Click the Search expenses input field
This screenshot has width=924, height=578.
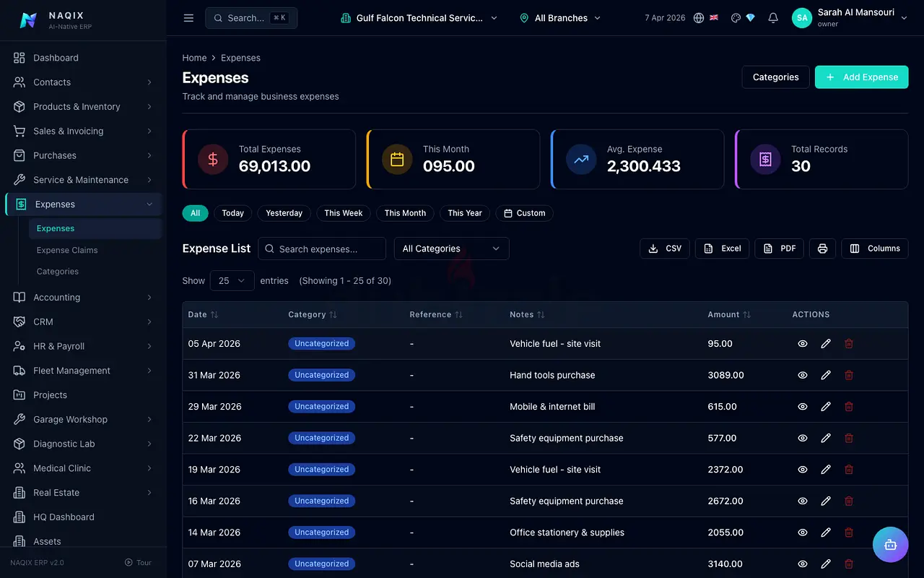pos(322,249)
